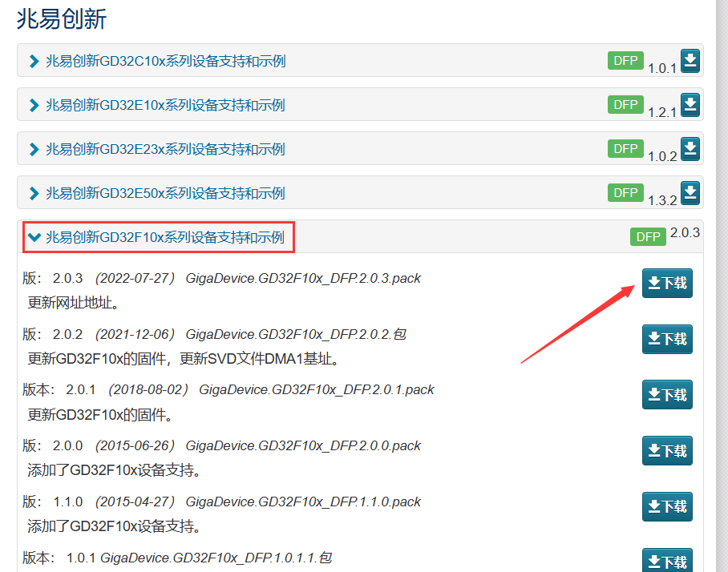Click the download icon on the GD32E50x row
This screenshot has height=572, width=728.
click(690, 192)
